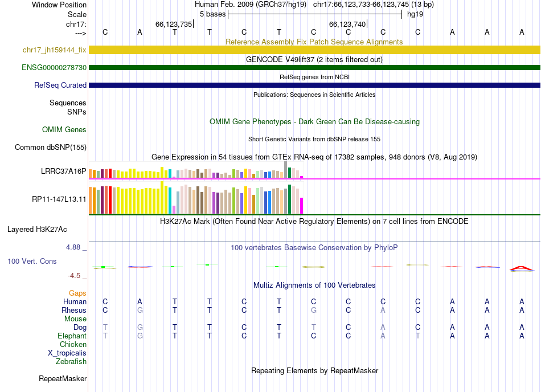This screenshot has width=541, height=392.
Task: Open the ENSG00000278730 track label
Action: pos(54,67)
